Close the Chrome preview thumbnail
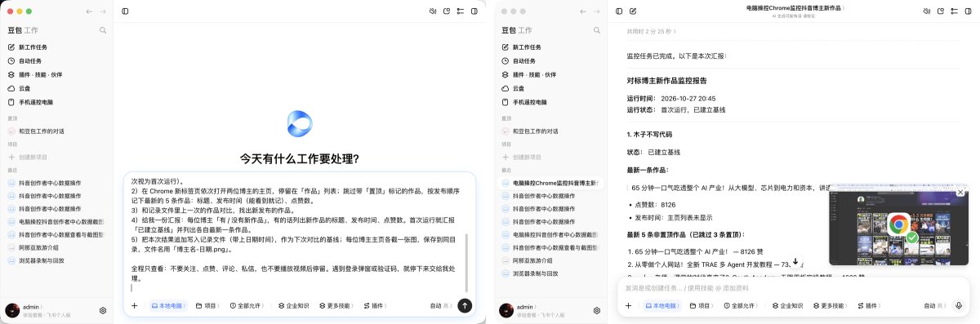This screenshot has width=980, height=324. coord(960,192)
